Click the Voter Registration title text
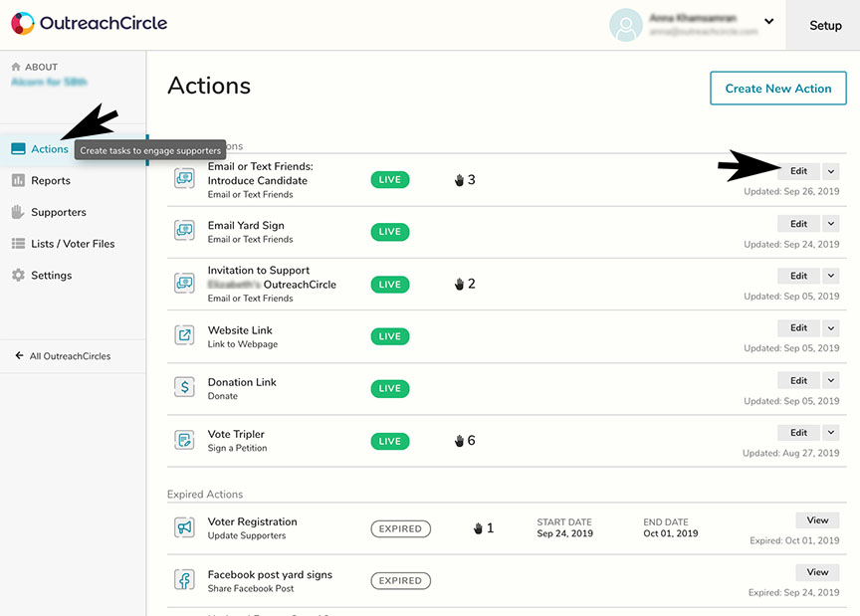Screen dimensions: 860x616 pos(252,521)
